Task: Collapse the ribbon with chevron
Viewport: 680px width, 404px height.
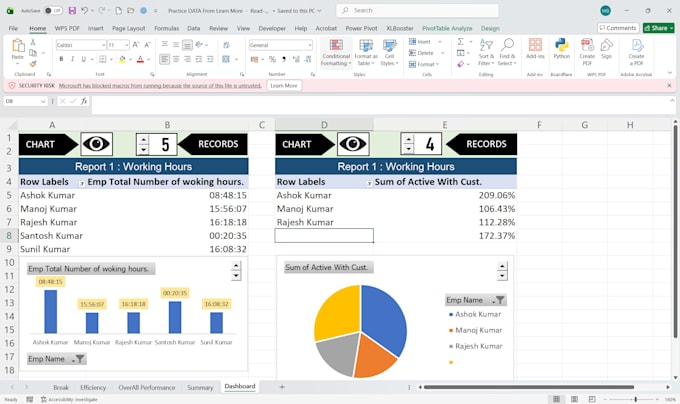Action: pyautogui.click(x=670, y=73)
